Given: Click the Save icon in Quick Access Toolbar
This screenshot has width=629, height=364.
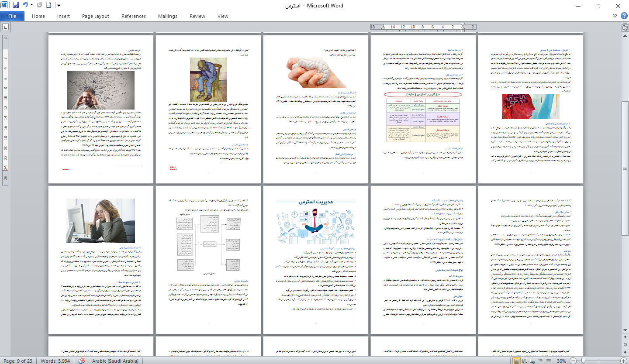Looking at the screenshot, I should point(16,5).
